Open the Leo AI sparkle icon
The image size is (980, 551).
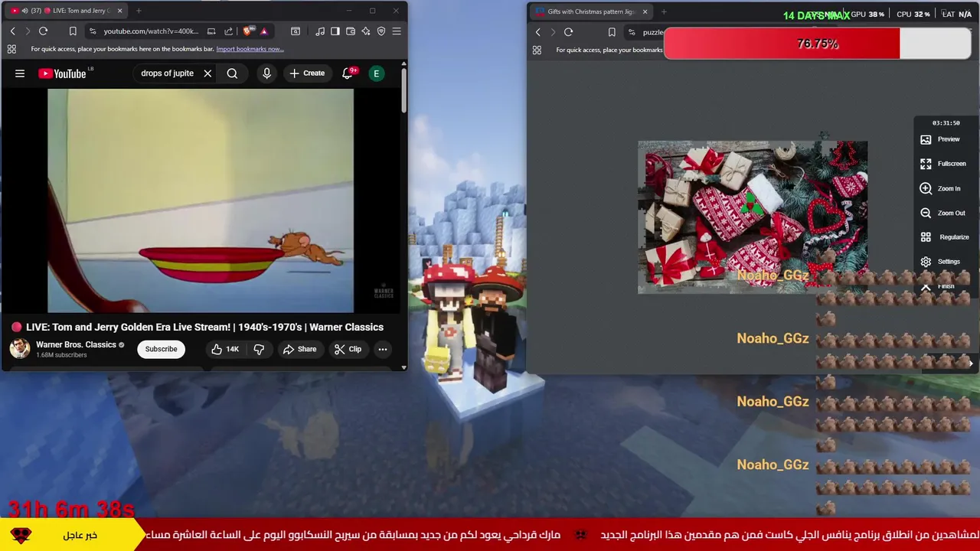pyautogui.click(x=366, y=31)
